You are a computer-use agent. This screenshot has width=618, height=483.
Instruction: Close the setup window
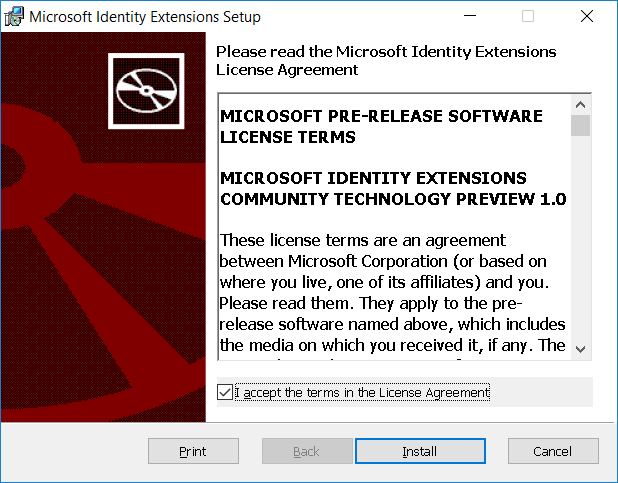587,16
